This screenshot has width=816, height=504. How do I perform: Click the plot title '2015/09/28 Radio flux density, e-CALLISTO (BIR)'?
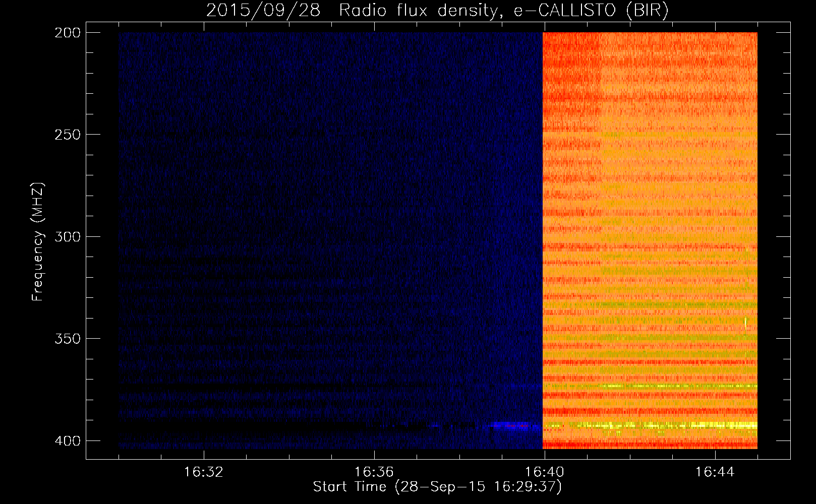[437, 10]
